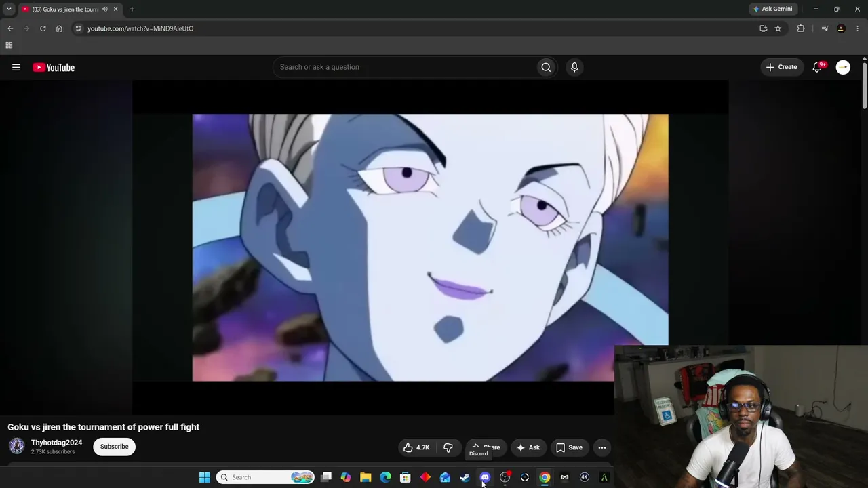Click the video player frame
The image size is (868, 488).
(430, 247)
